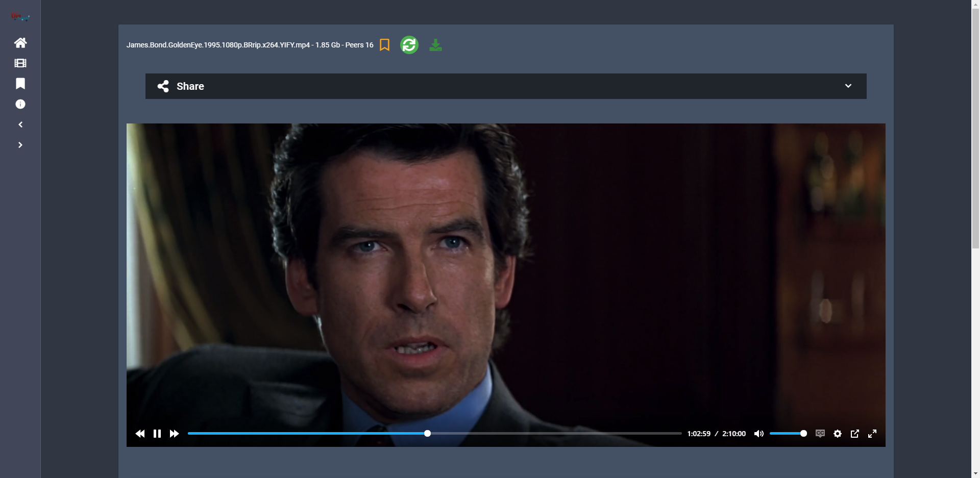Open the info page in sidebar
The height and width of the screenshot is (478, 980).
[x=20, y=104]
